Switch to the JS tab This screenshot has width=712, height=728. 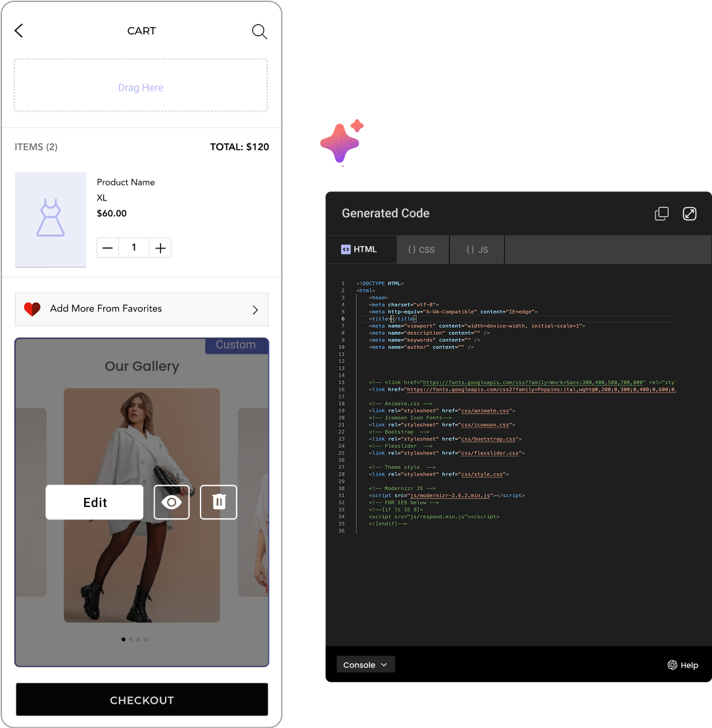tap(476, 249)
